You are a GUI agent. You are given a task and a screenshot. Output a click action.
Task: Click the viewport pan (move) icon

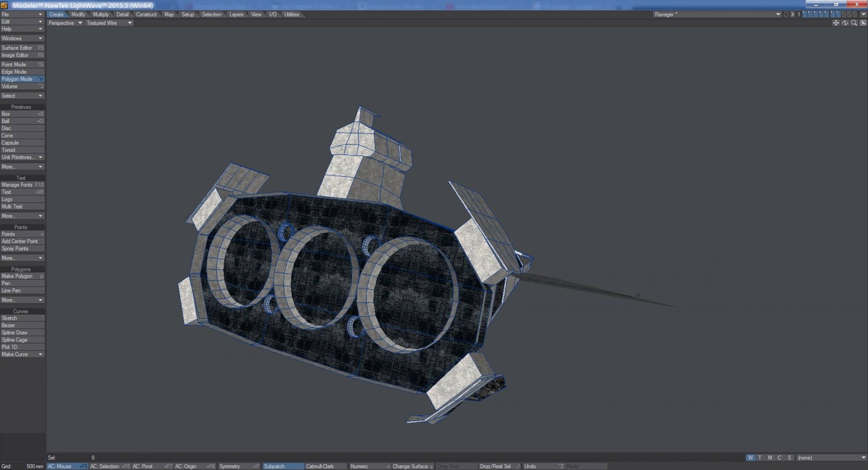[835, 23]
